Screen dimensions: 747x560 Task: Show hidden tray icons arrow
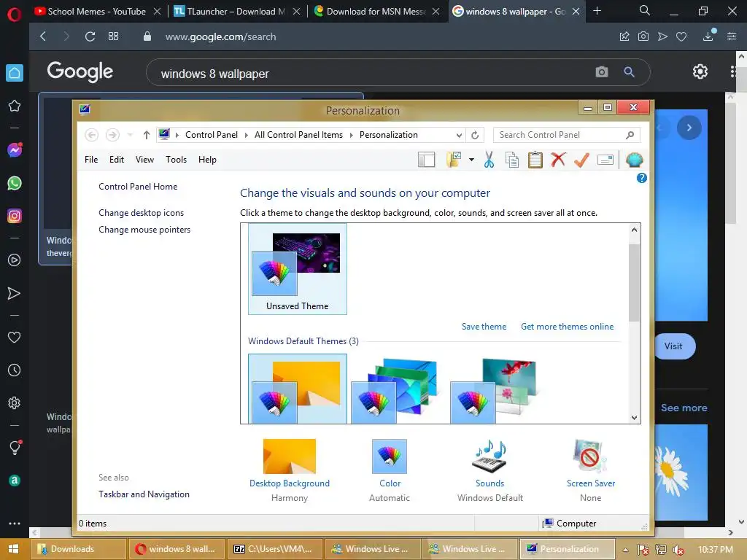point(625,550)
